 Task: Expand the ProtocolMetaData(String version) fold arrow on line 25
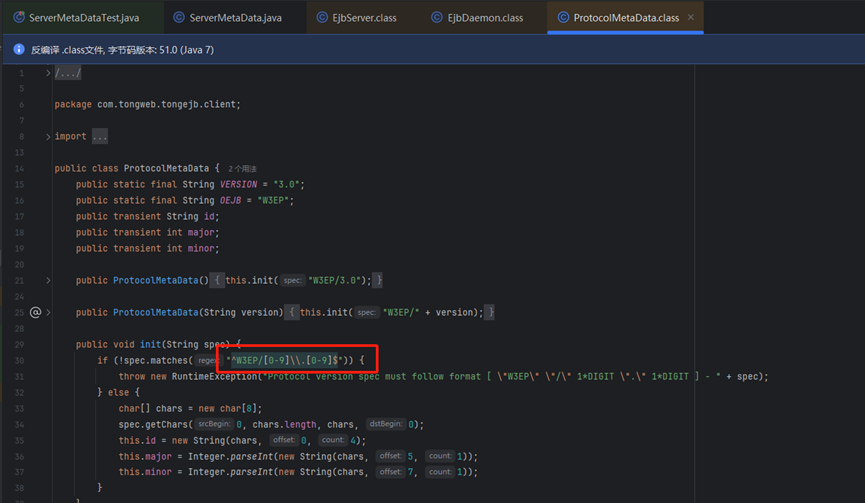[48, 312]
